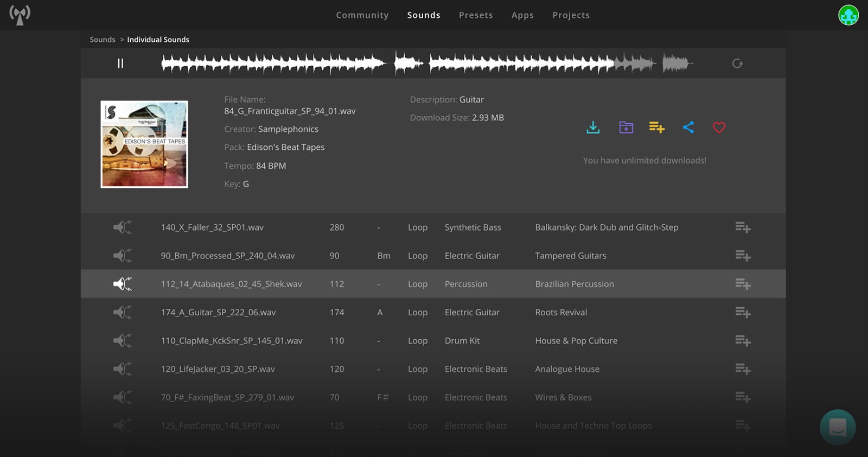This screenshot has height=457, width=868.
Task: Click the blue share icon
Action: pos(688,128)
